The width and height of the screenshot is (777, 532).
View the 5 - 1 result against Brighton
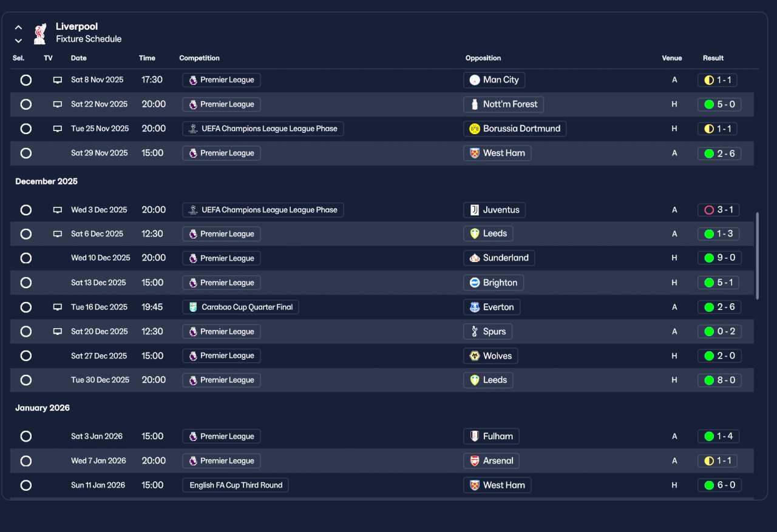point(719,283)
